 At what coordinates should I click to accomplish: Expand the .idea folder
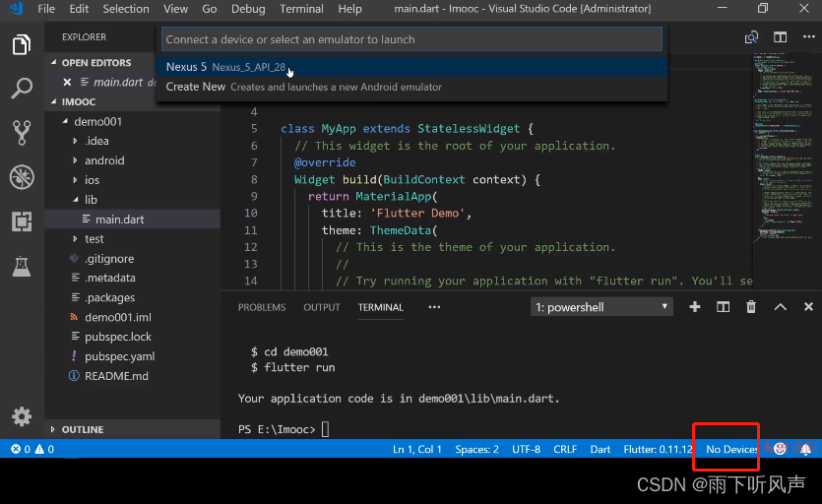click(75, 141)
